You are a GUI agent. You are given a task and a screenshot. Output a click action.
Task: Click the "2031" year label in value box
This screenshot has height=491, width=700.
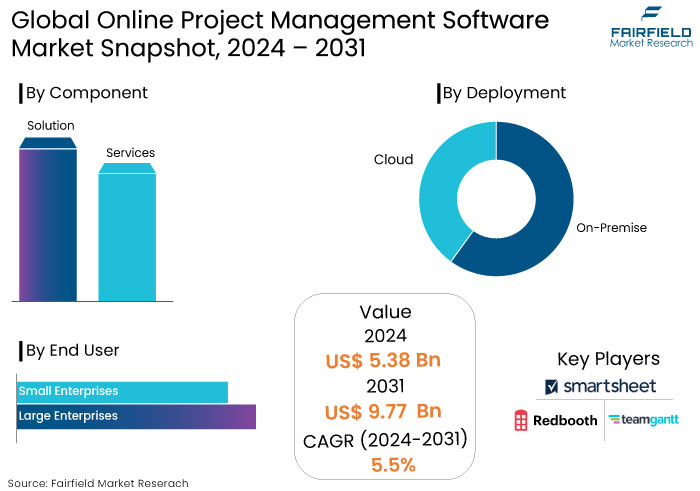click(385, 386)
